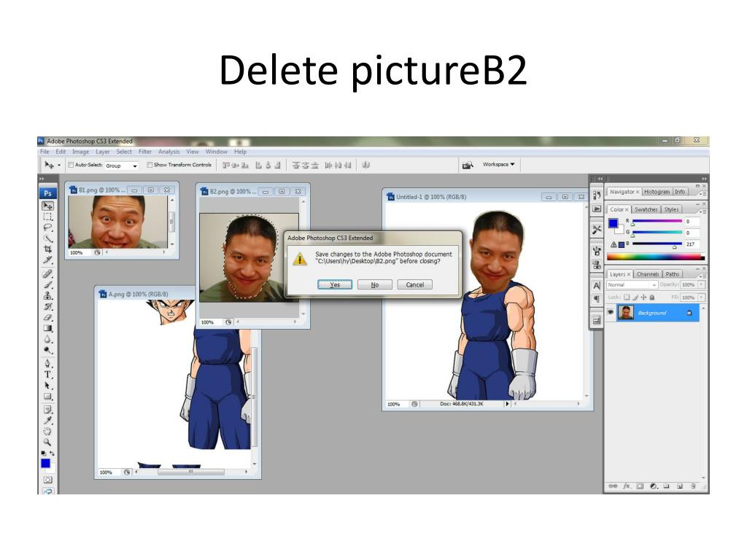The height and width of the screenshot is (560, 747).
Task: Hide the Background layer with the eye icon
Action: click(611, 312)
